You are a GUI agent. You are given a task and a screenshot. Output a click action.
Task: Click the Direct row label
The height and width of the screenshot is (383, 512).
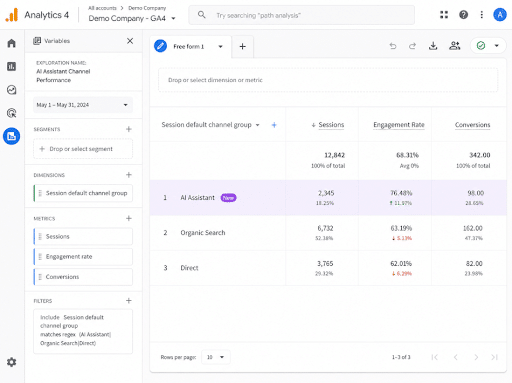(189, 268)
